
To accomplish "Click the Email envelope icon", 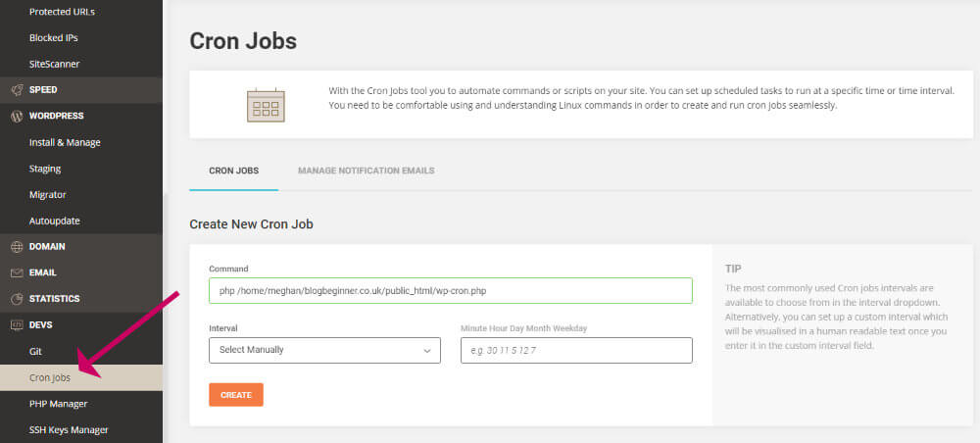I will pos(17,273).
